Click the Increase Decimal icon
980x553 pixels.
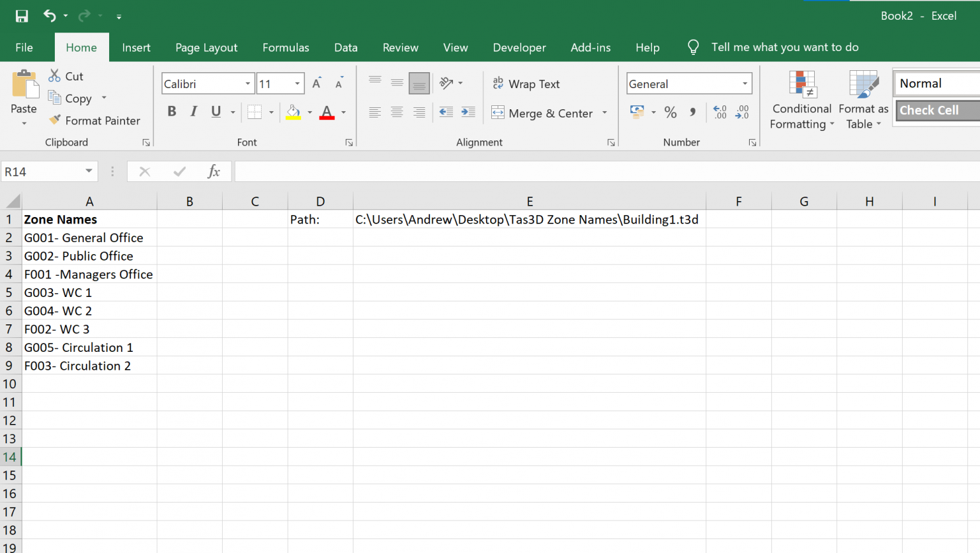point(720,112)
